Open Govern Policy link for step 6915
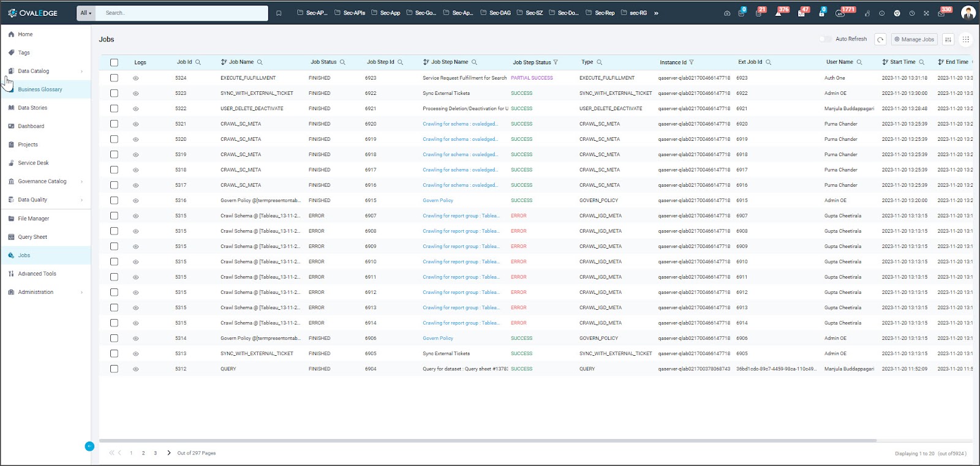980x466 pixels. tap(438, 200)
